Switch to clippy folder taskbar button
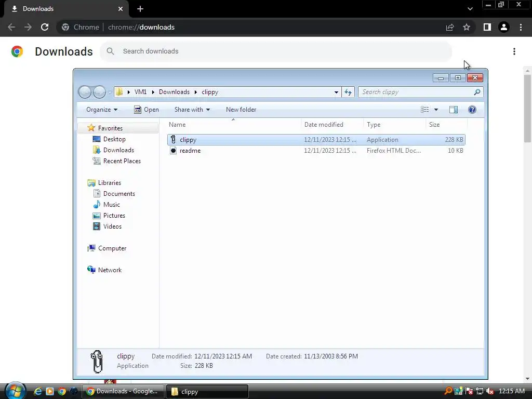 [207, 391]
